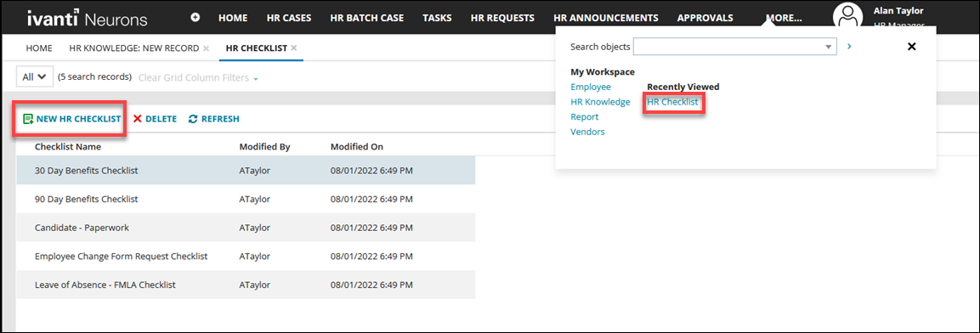Image resolution: width=980 pixels, height=333 pixels.
Task: Select Leave of Absence - FMLA Checklist
Action: [x=246, y=285]
